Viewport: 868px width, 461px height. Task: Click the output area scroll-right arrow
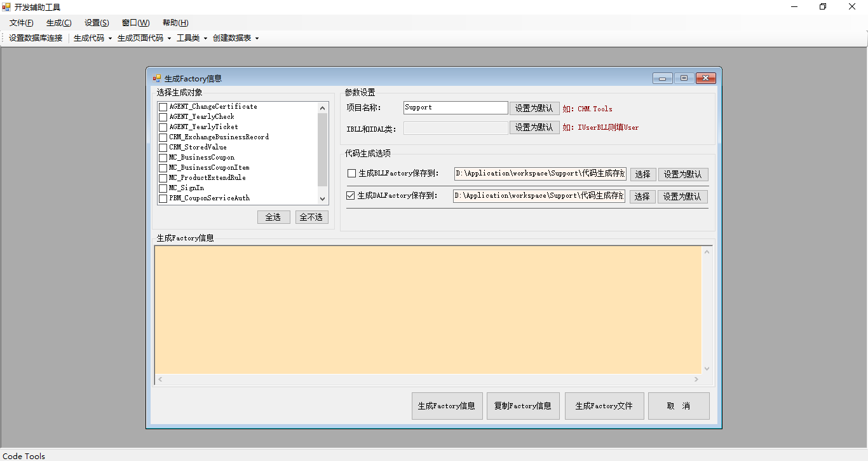click(696, 380)
